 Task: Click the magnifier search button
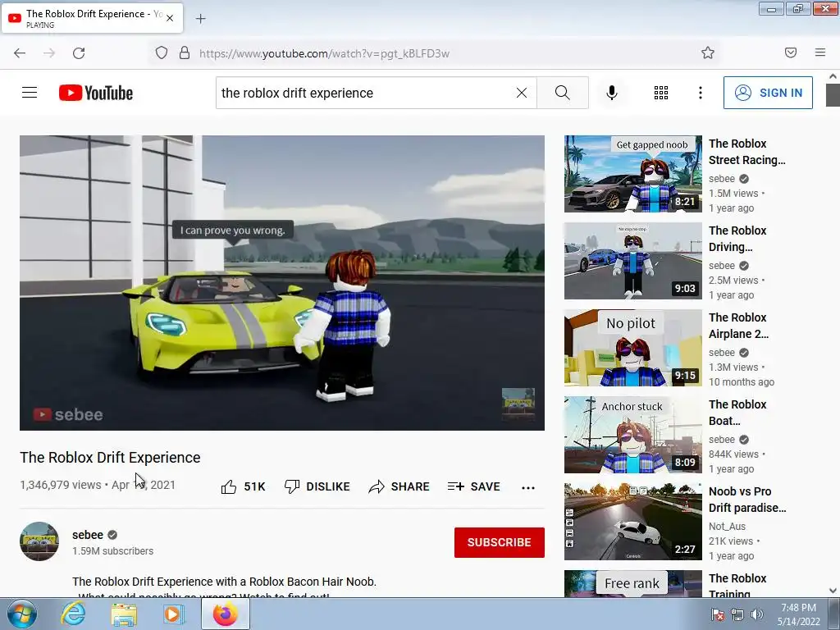point(563,93)
